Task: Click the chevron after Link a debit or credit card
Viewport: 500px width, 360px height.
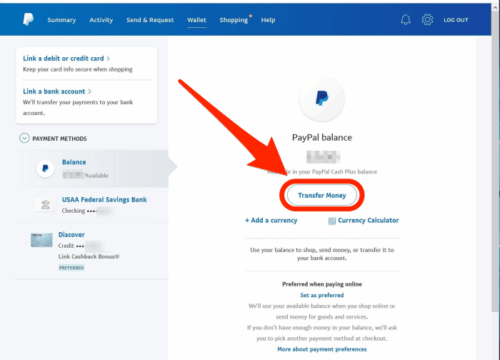Action: [108, 58]
